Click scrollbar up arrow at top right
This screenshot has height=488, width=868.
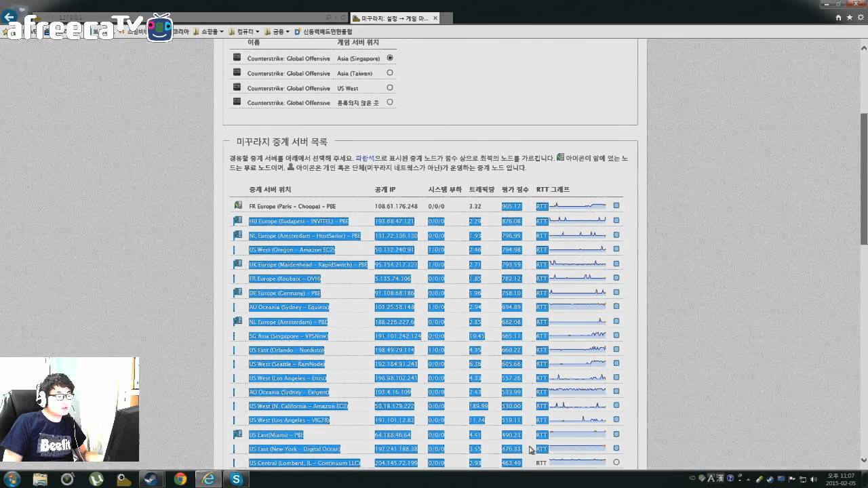click(x=864, y=48)
